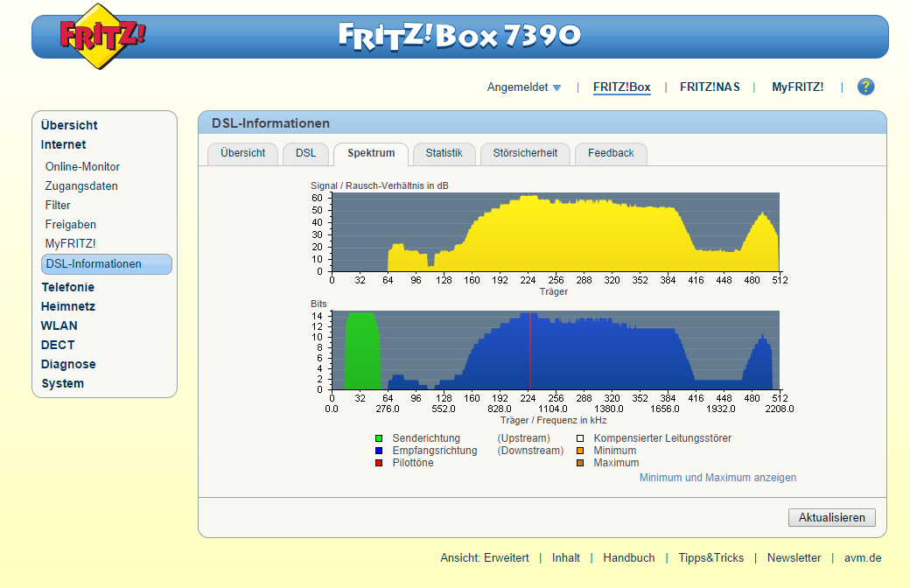Switch to the Statistik tab
Image resolution: width=910 pixels, height=588 pixels.
coord(444,153)
